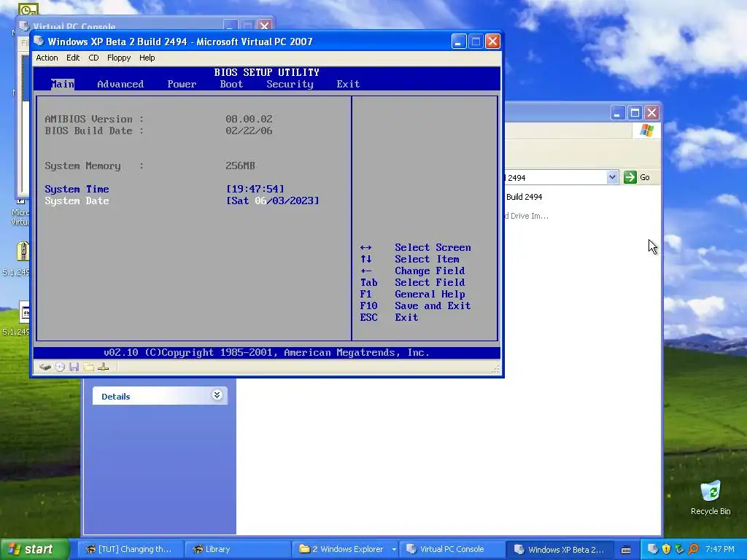Click the Windows flag logo in Explorer window
The width and height of the screenshot is (747, 560).
click(x=646, y=130)
